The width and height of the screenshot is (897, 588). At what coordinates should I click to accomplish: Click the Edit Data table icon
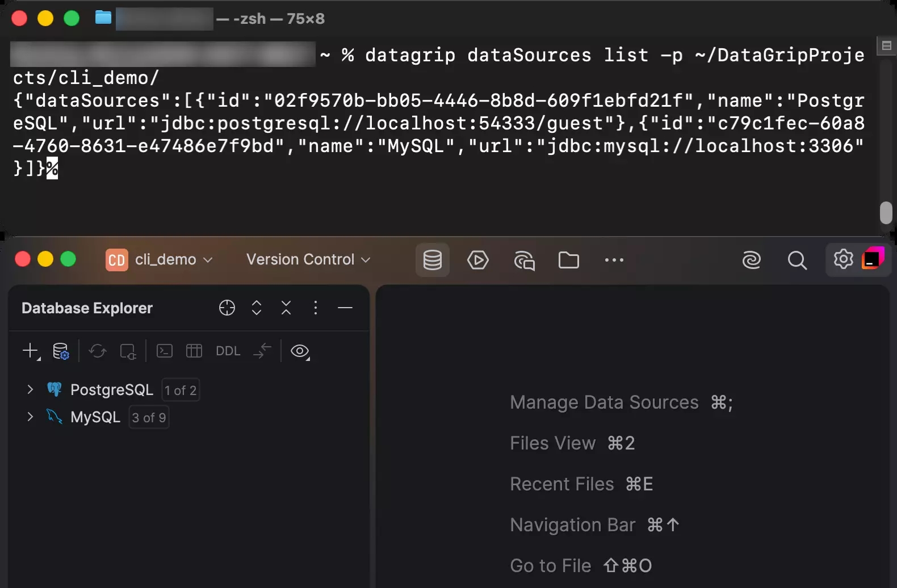[194, 351]
